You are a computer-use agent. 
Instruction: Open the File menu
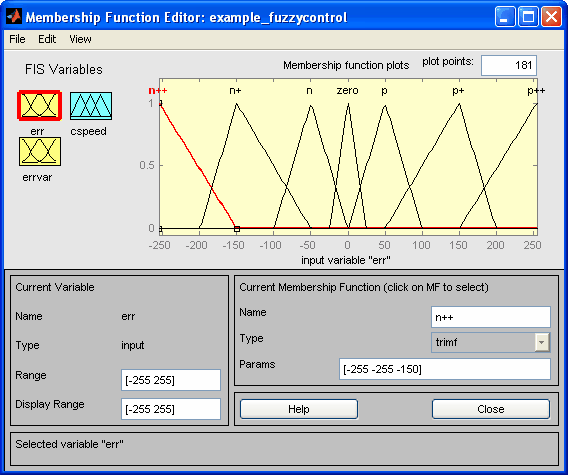coord(17,39)
